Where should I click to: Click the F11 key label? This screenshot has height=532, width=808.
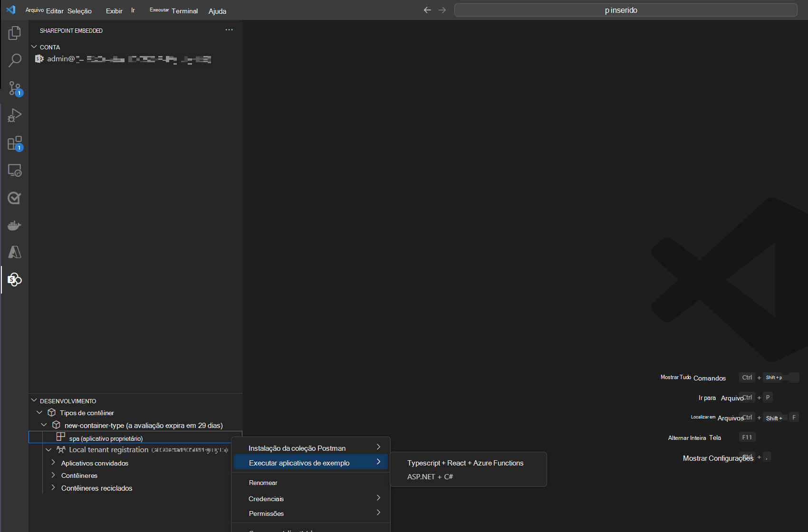747,437
